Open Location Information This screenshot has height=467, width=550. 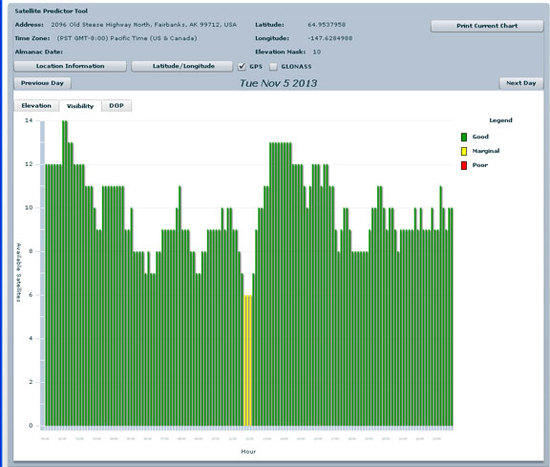pyautogui.click(x=70, y=66)
